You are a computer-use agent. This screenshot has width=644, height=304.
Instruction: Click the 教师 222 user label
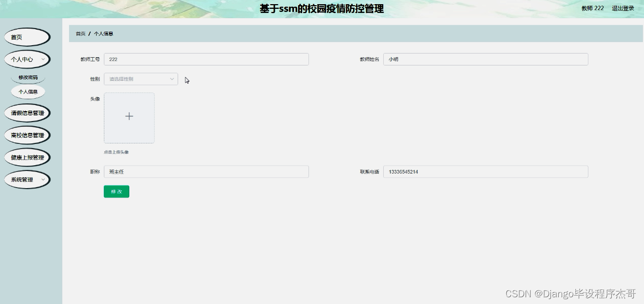tap(593, 8)
